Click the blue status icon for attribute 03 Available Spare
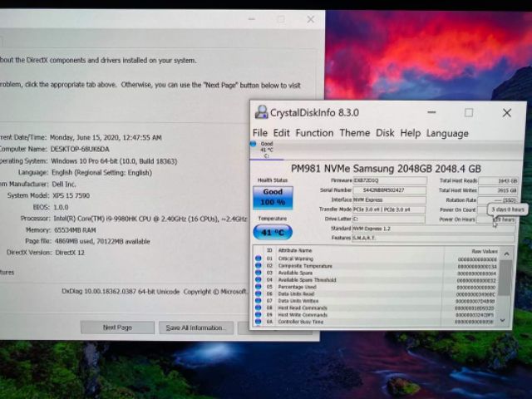This screenshot has width=532, height=399. point(259,273)
